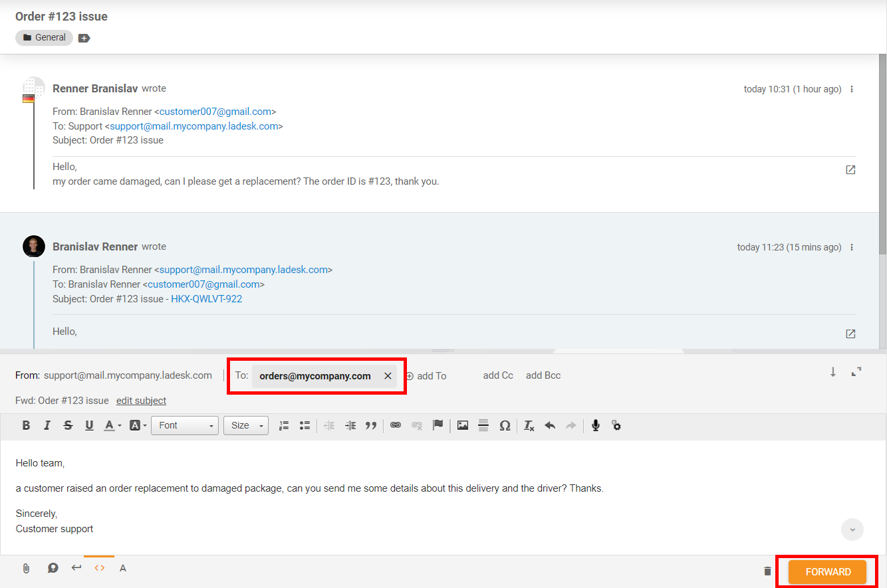The width and height of the screenshot is (887, 588).
Task: Click add Cc option
Action: [x=498, y=375]
